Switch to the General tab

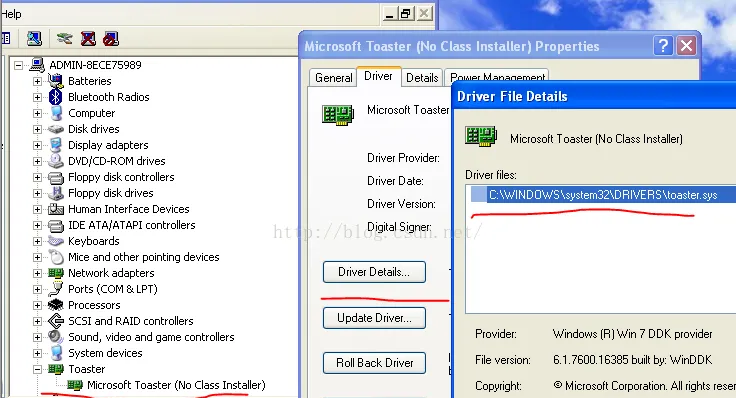coord(333,78)
